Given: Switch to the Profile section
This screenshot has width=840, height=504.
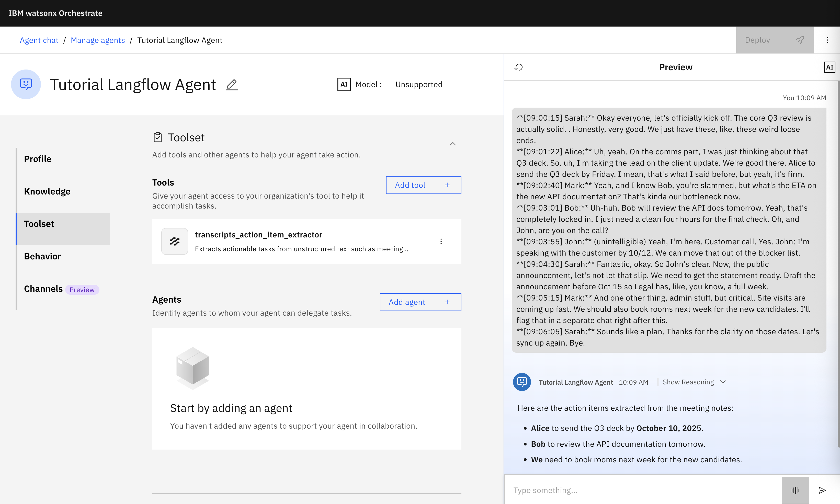Looking at the screenshot, I should coord(38,159).
